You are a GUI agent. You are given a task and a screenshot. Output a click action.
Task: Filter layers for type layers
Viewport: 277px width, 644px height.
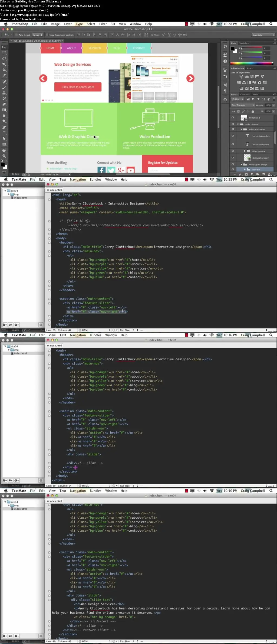(x=258, y=99)
